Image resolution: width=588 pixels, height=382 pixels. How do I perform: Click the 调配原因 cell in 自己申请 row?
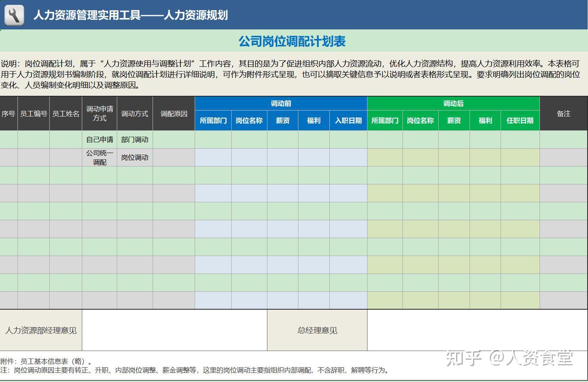[x=174, y=140]
